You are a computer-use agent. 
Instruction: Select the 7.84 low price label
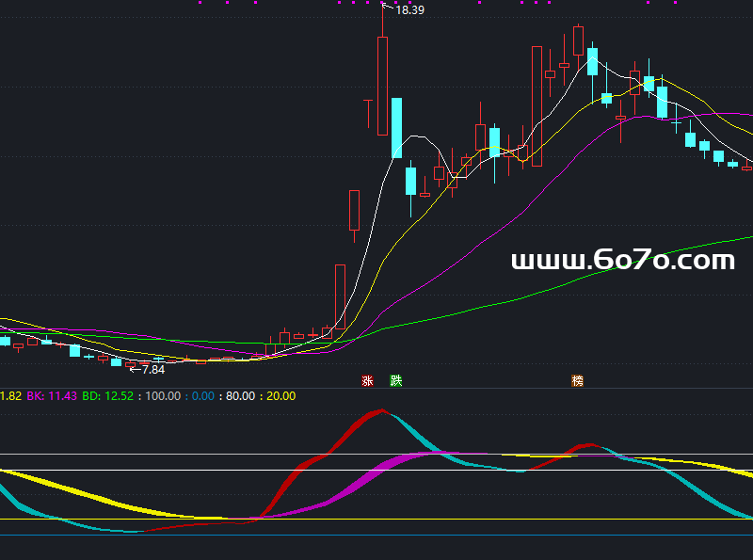tap(153, 369)
